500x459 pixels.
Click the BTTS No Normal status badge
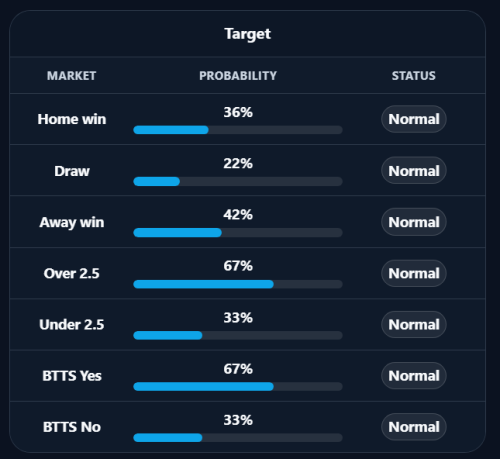pos(414,427)
